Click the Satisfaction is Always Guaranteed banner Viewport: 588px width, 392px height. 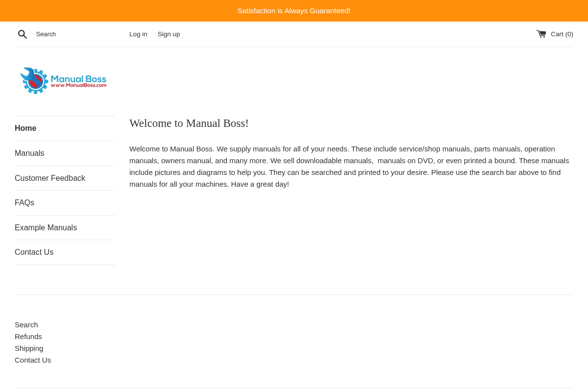point(294,10)
